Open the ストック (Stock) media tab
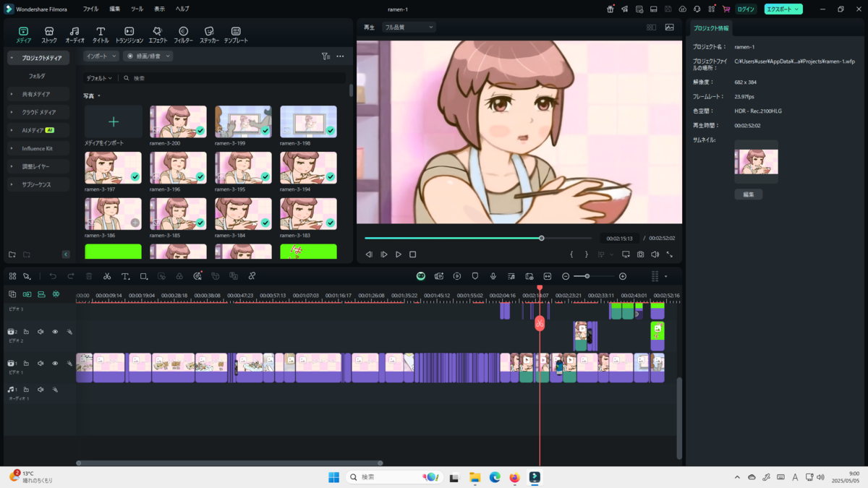This screenshot has width=868, height=488. pos(49,35)
